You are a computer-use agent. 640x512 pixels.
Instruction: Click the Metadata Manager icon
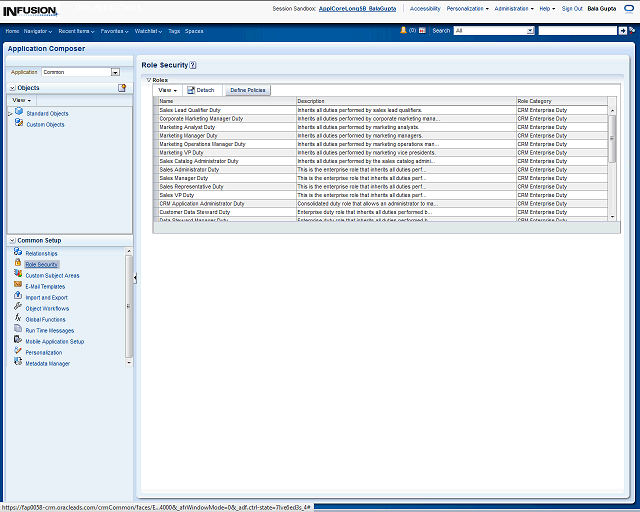[18, 363]
